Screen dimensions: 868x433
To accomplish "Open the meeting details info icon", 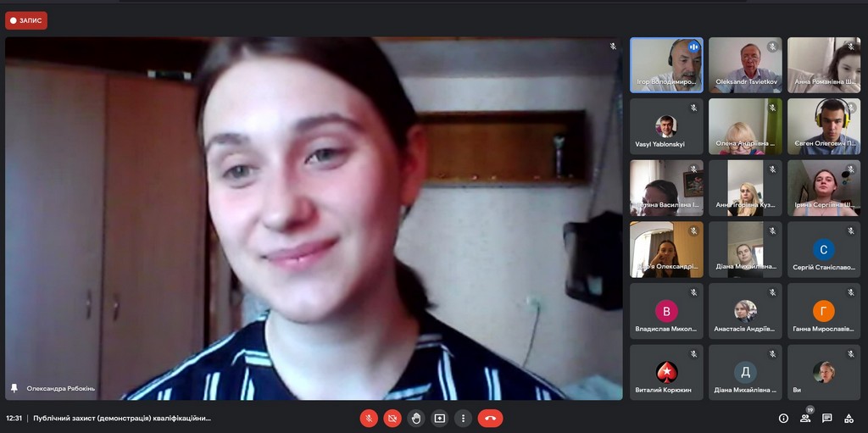I will [783, 418].
